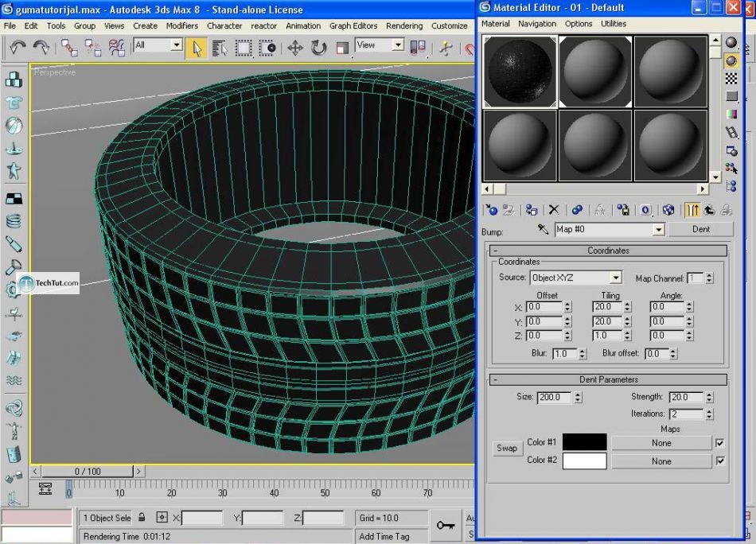Adjust the Strength value spinner
The height and width of the screenshot is (544, 756).
click(709, 398)
